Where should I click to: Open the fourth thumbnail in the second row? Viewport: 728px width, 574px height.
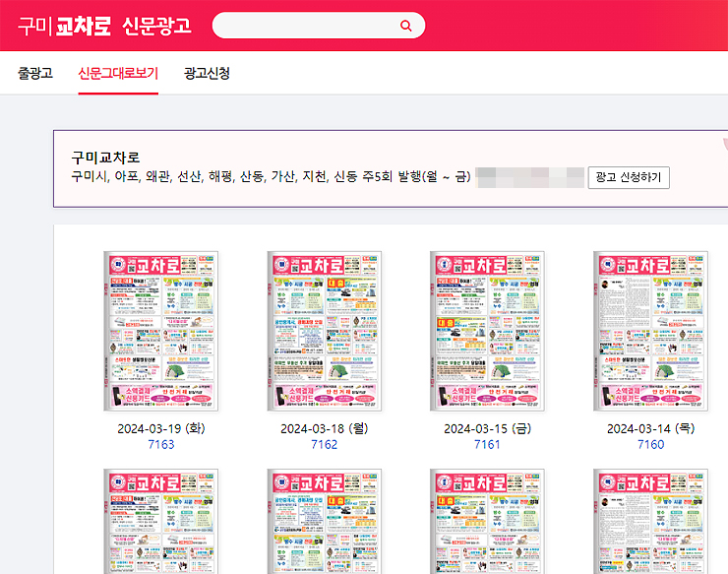[x=650, y=522]
